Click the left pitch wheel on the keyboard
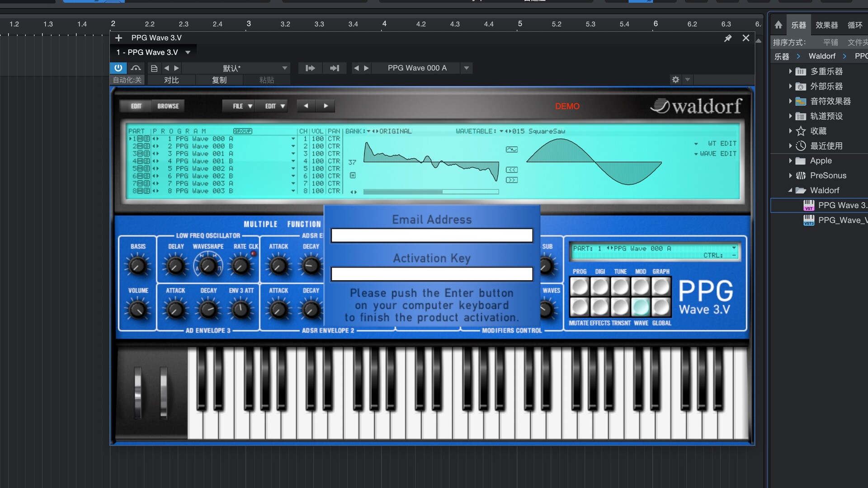Image resolution: width=868 pixels, height=488 pixels. pos(137,392)
